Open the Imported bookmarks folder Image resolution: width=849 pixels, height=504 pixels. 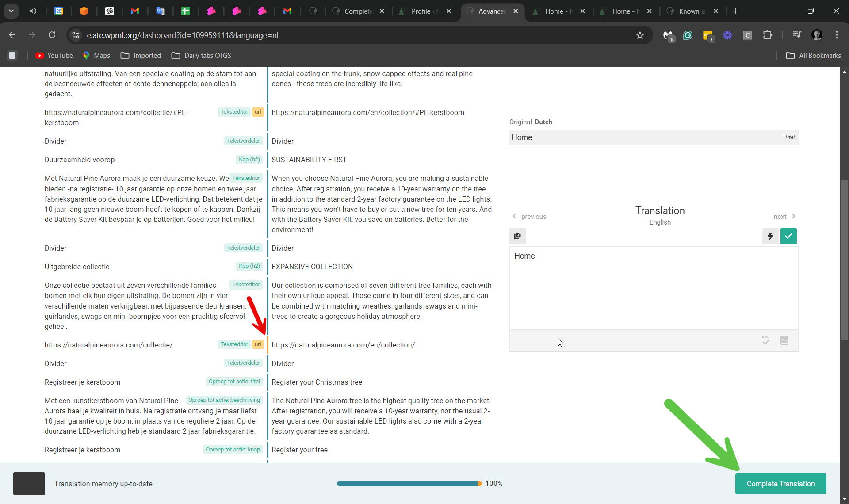pyautogui.click(x=141, y=55)
